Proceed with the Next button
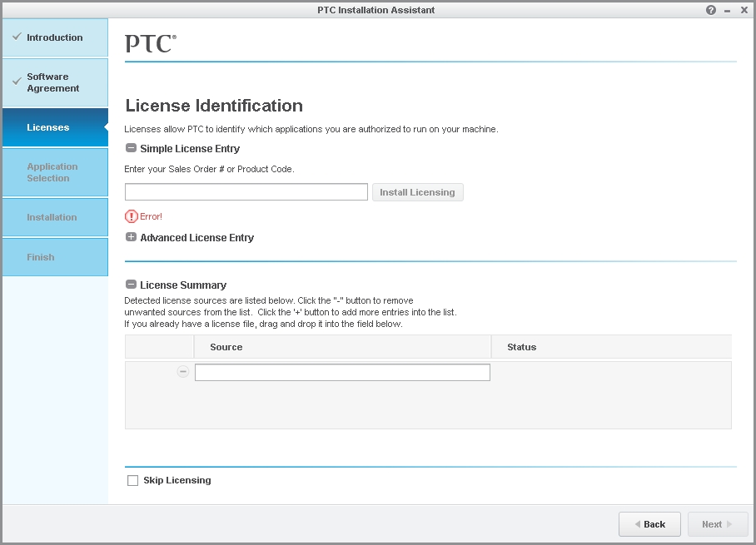 [x=718, y=524]
